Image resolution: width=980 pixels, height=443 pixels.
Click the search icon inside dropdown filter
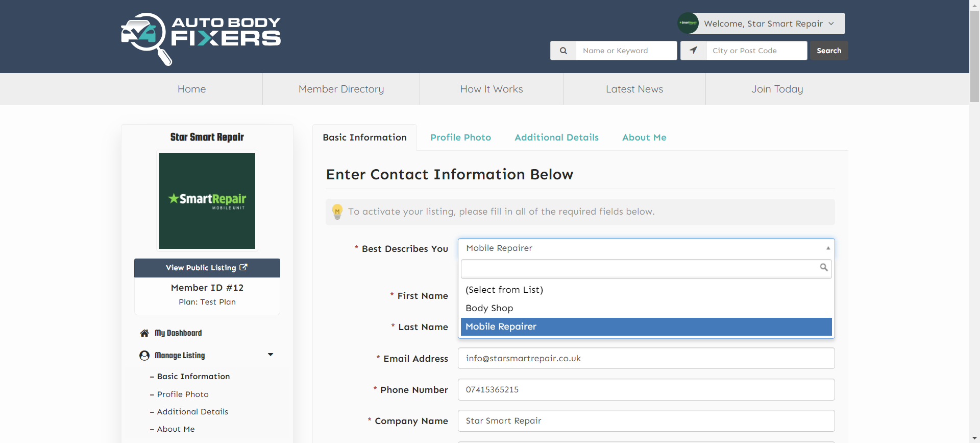(823, 268)
